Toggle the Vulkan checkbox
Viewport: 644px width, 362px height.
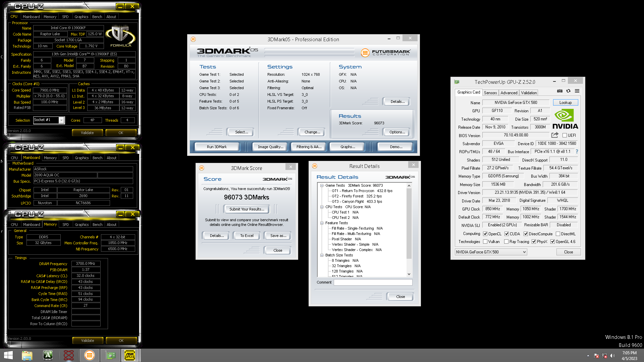tap(485, 242)
